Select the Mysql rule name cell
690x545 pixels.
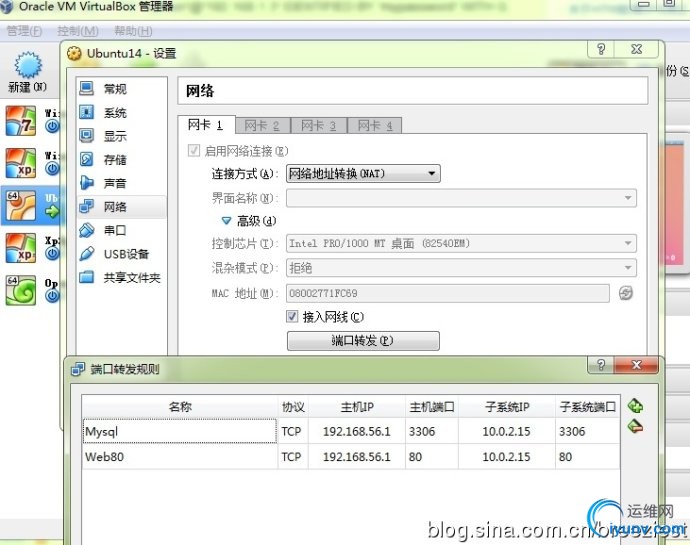(x=180, y=431)
